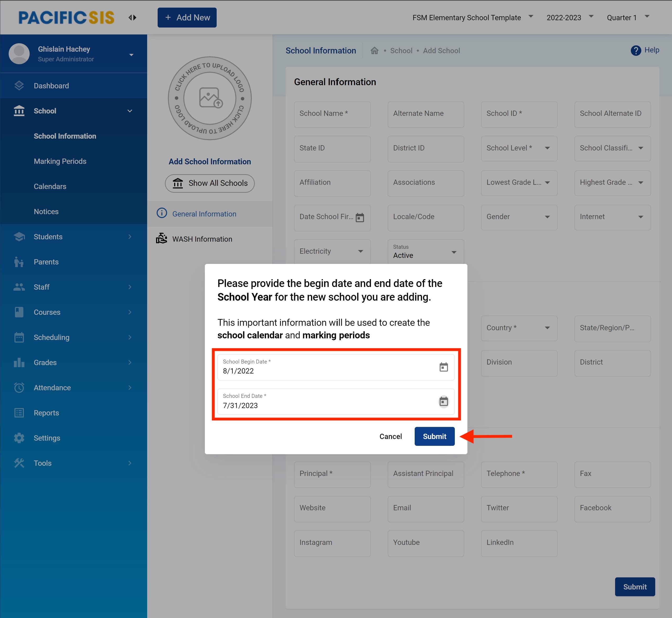Click the WASH Information hand-wash icon
672x618 pixels.
pos(162,239)
